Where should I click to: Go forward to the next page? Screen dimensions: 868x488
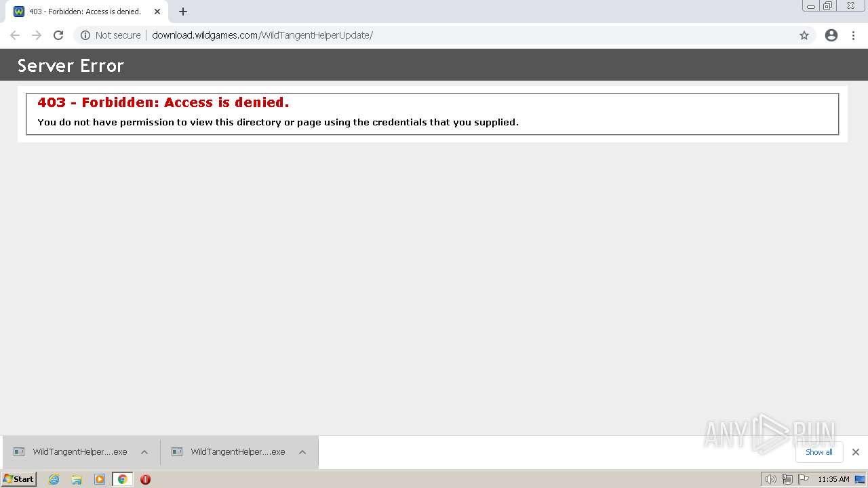[37, 35]
